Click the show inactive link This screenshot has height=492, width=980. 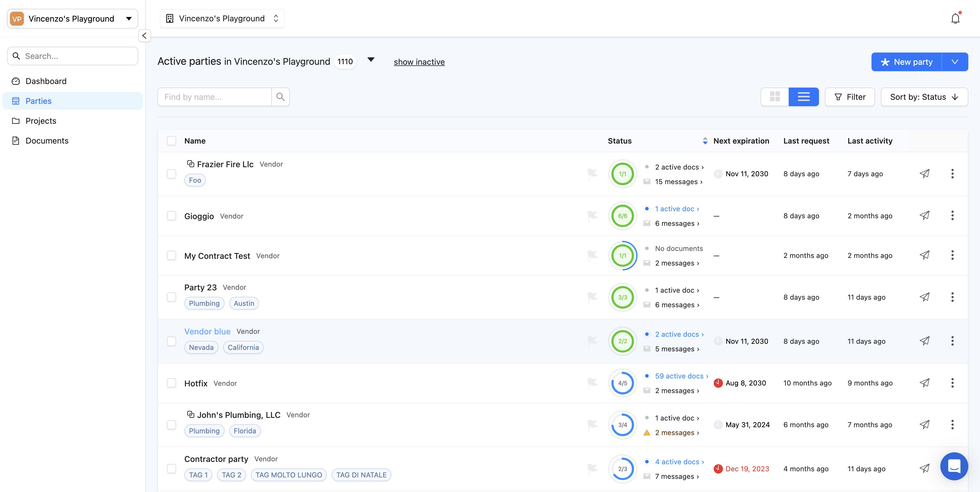[419, 62]
